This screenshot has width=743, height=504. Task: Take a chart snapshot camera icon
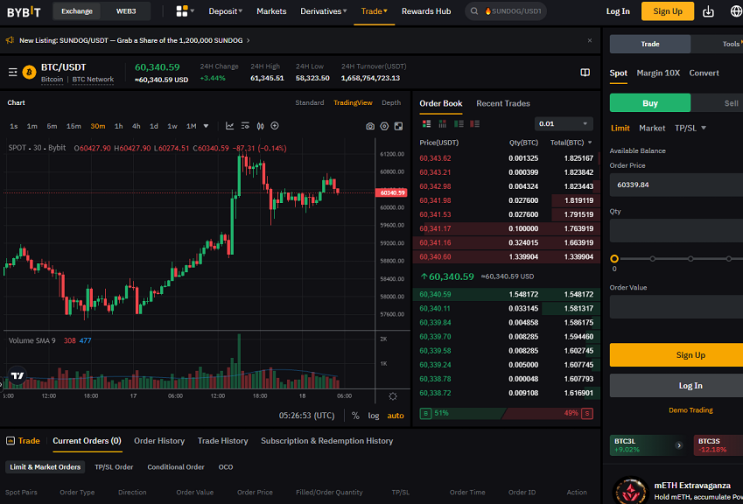(370, 126)
